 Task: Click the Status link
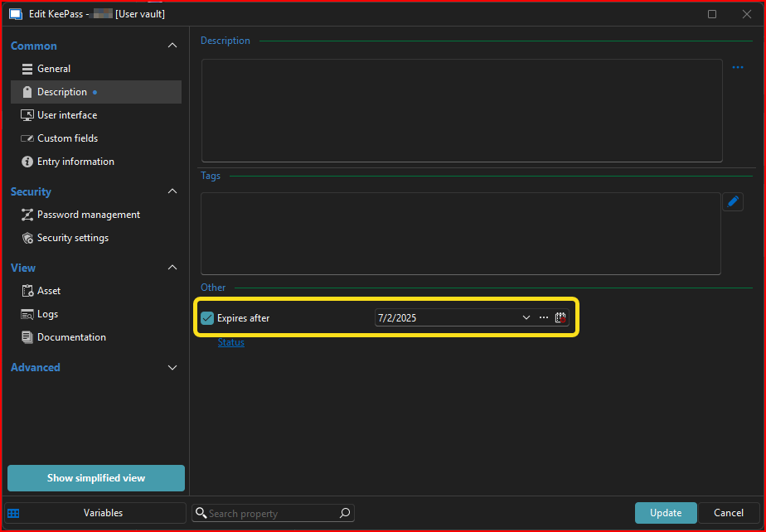(x=231, y=342)
